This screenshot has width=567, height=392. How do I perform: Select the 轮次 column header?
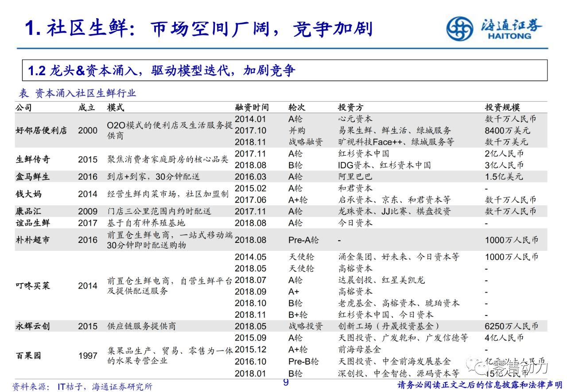(x=297, y=108)
